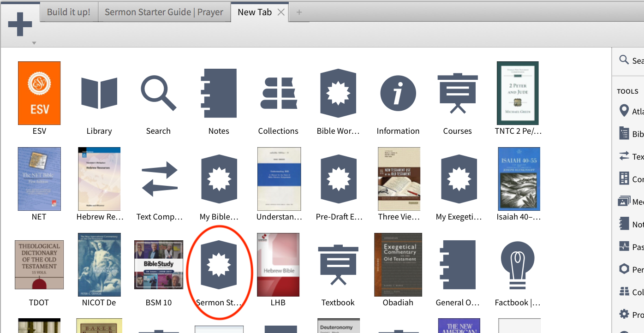Viewport: 644px width, 333px height.
Task: Expand the disclosure triangle below the plus button
Action: 34,42
